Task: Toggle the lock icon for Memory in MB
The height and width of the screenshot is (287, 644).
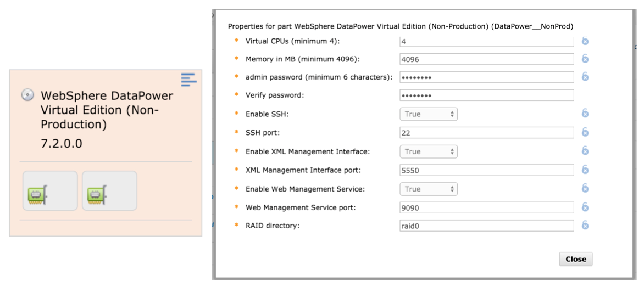Action: point(585,58)
